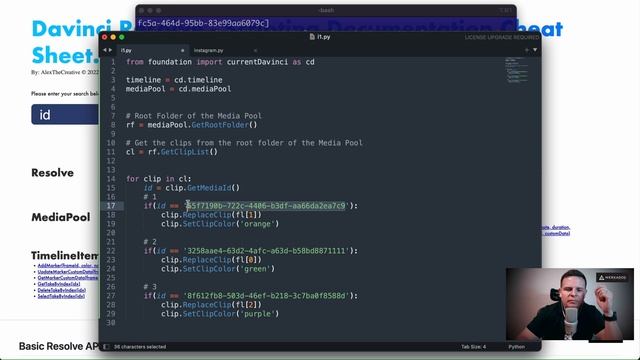Click terminal text 'fc5a-464d-95bb-83e99aa6079c'
640x360 pixels.
(x=202, y=23)
